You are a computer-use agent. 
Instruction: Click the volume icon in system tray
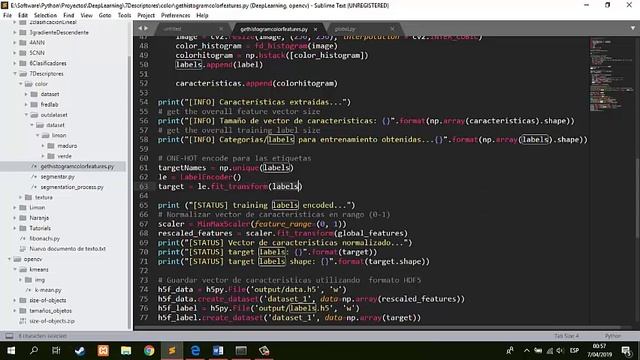[x=560, y=351]
